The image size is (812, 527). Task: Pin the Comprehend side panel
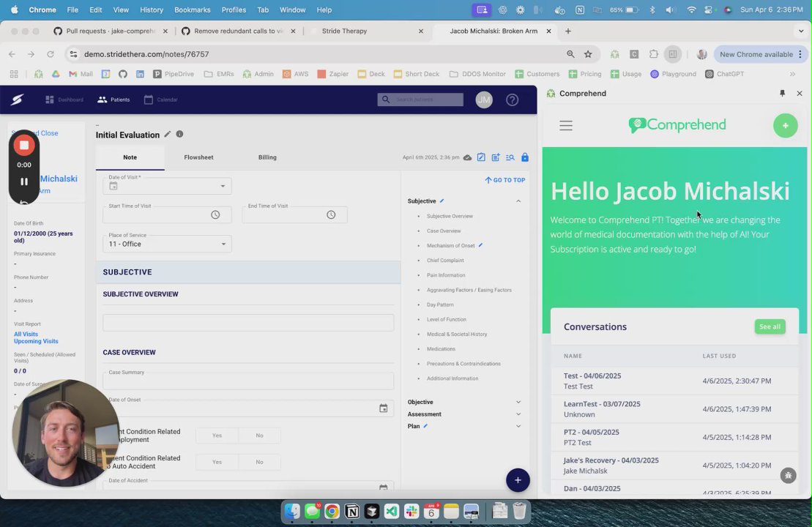coord(782,93)
